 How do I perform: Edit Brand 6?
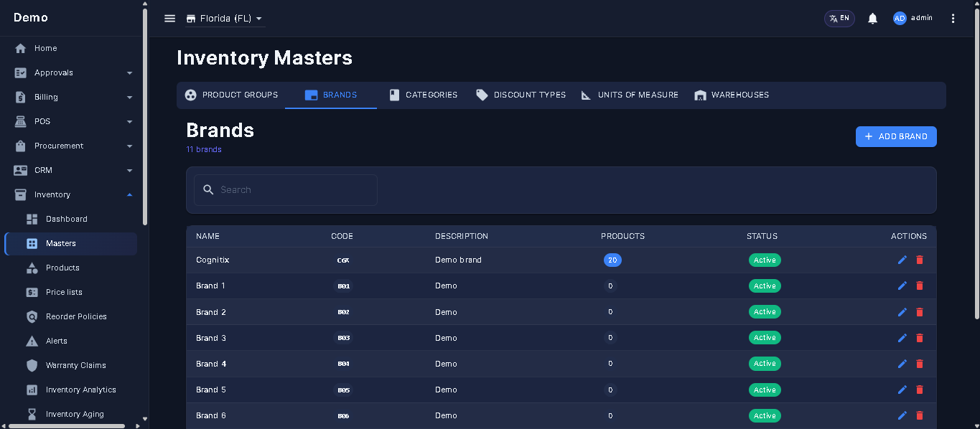click(x=902, y=415)
